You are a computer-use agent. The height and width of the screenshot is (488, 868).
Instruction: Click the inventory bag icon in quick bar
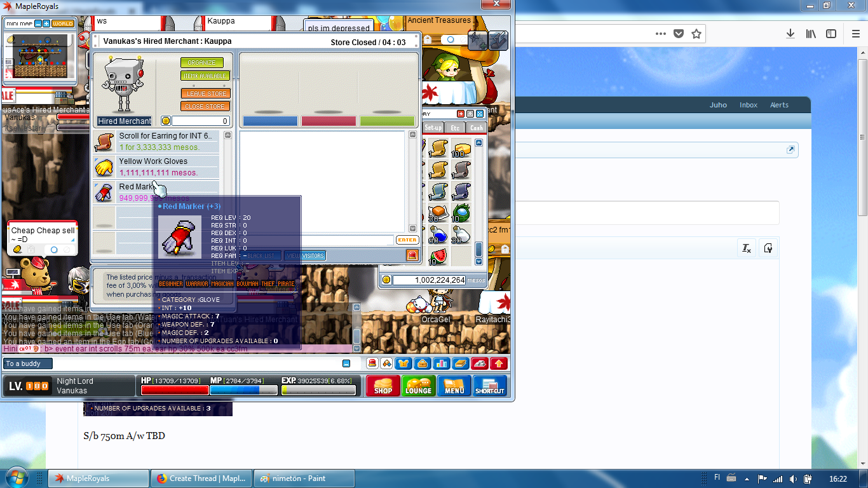point(422,363)
